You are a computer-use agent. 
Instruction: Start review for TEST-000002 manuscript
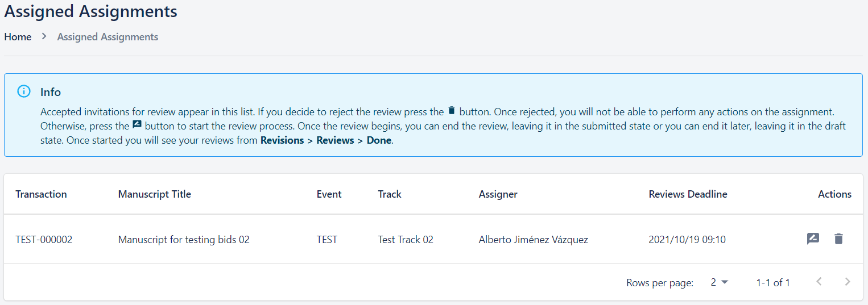813,239
